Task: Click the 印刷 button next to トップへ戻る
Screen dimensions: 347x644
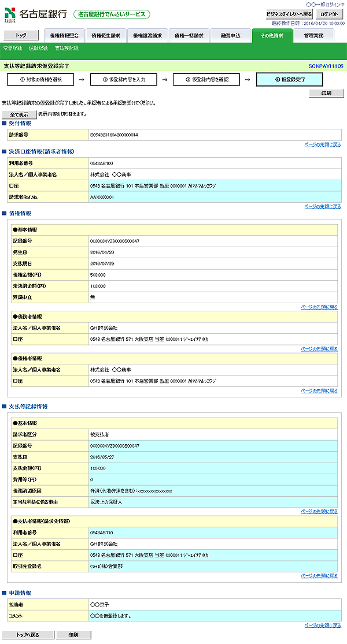Action: (73, 635)
